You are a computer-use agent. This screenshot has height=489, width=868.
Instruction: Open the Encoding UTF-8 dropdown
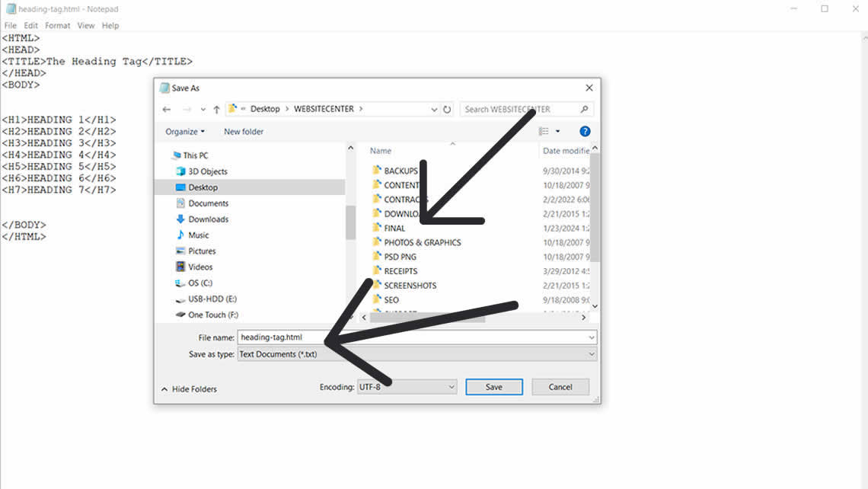407,387
